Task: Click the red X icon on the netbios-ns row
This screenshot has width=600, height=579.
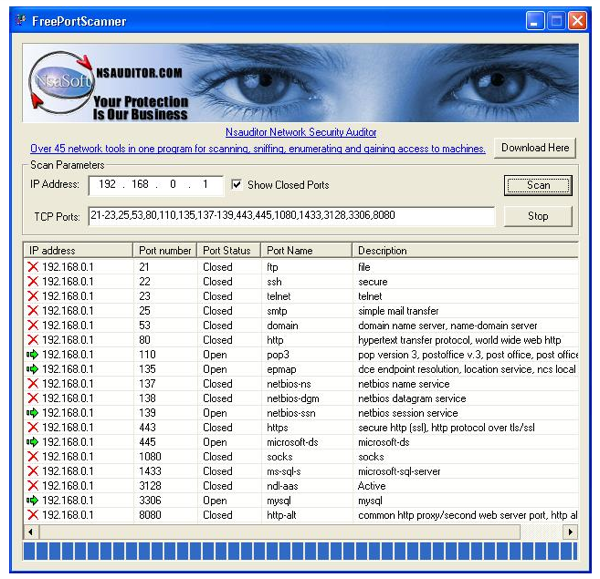Action: pos(33,383)
